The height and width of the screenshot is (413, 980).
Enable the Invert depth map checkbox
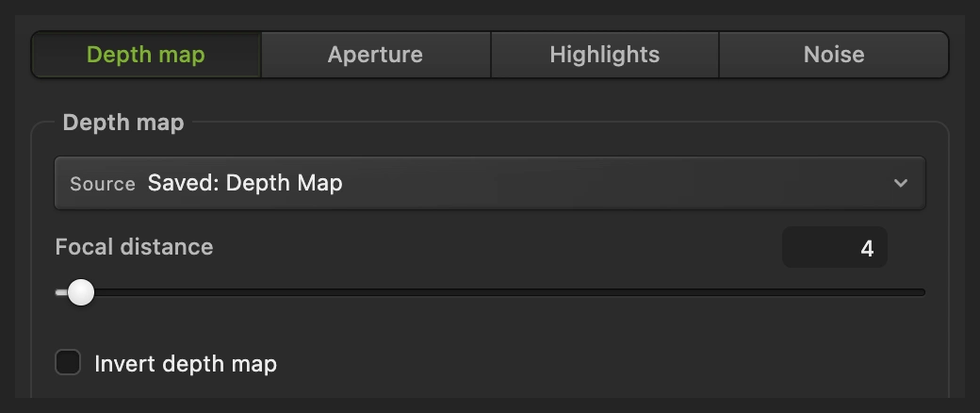coord(68,362)
